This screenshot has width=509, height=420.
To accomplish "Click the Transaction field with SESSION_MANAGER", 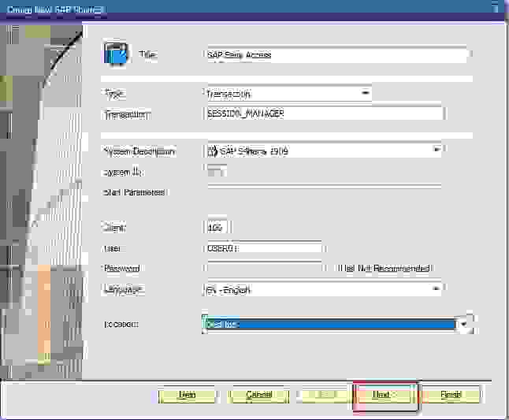I will coord(323,114).
